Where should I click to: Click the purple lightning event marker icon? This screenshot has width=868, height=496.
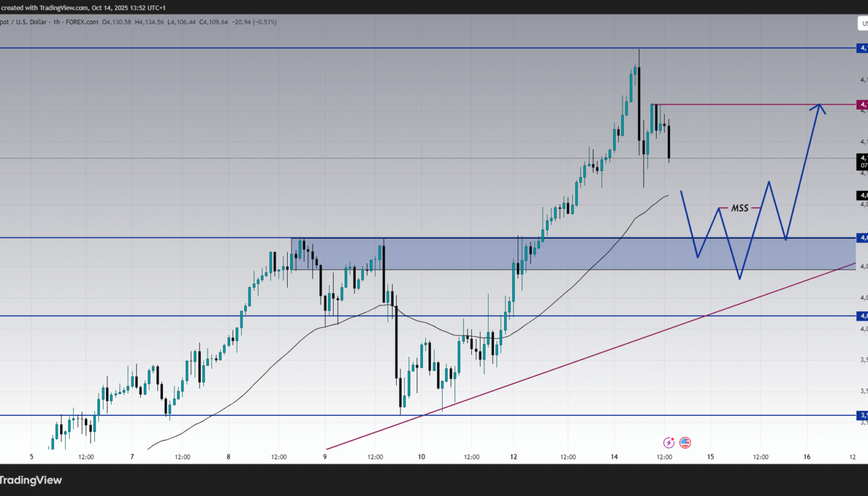pos(668,442)
